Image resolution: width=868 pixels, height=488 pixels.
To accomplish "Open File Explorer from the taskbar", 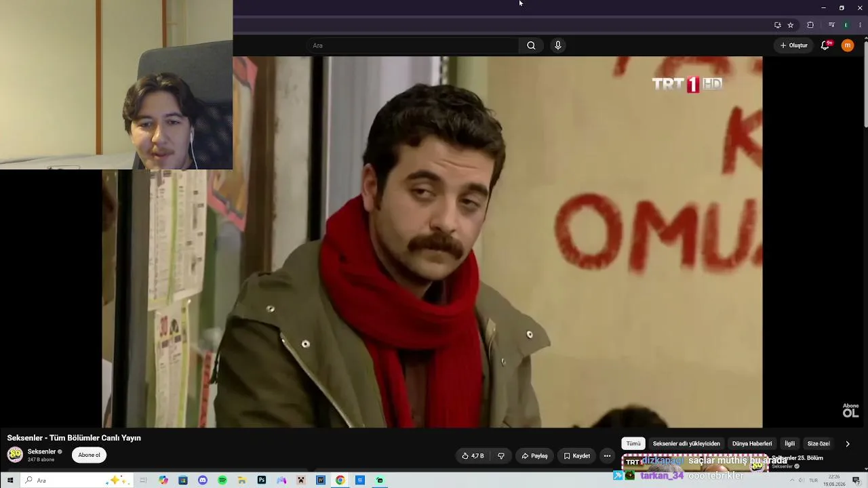I will tap(242, 481).
